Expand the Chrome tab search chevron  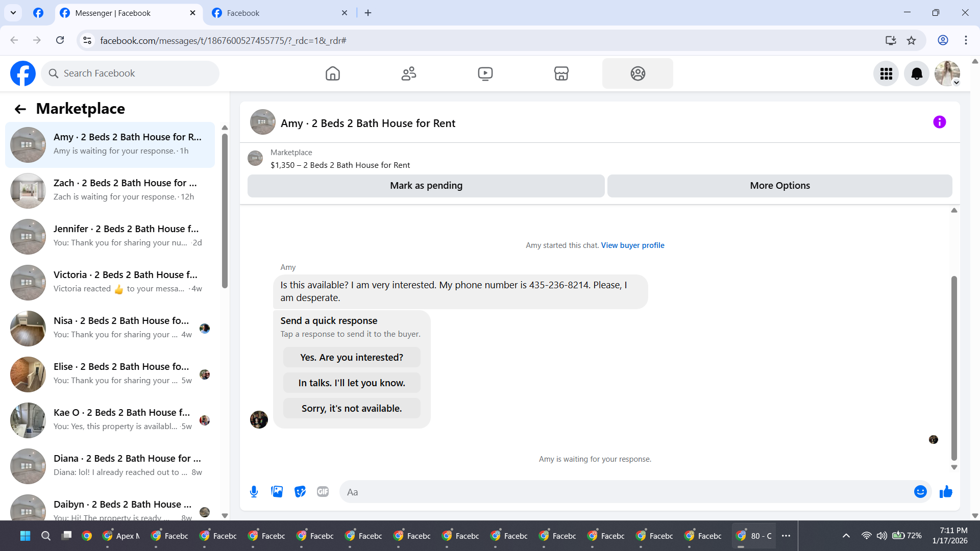point(13,13)
